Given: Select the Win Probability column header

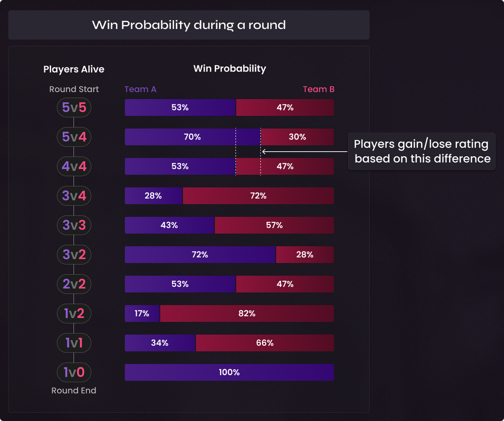Looking at the screenshot, I should (x=229, y=69).
